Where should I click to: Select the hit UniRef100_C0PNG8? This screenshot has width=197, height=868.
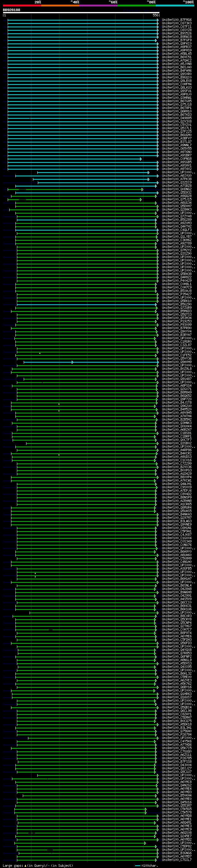177,159
